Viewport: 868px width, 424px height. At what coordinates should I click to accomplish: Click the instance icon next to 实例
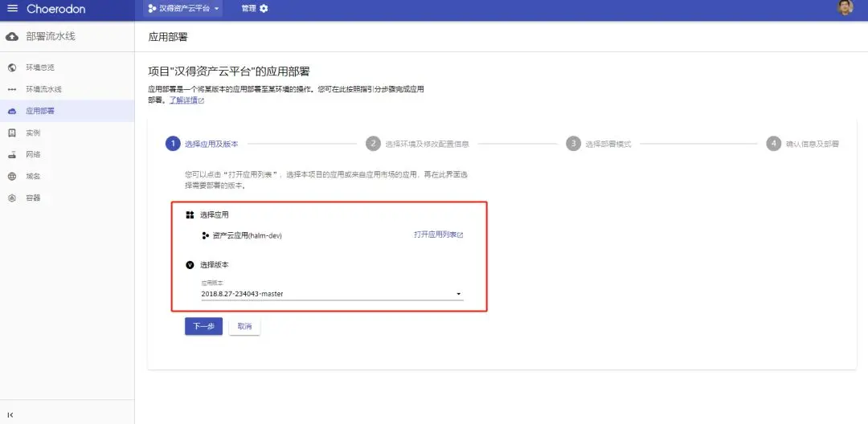(11, 132)
